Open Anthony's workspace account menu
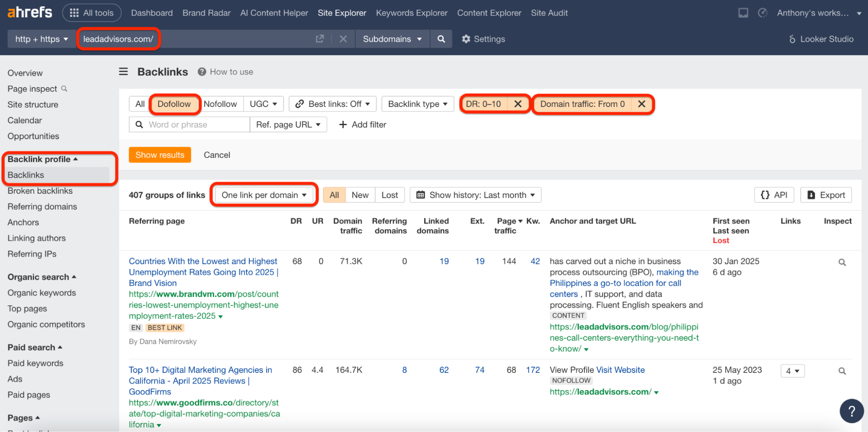This screenshot has height=432, width=868. [x=819, y=13]
